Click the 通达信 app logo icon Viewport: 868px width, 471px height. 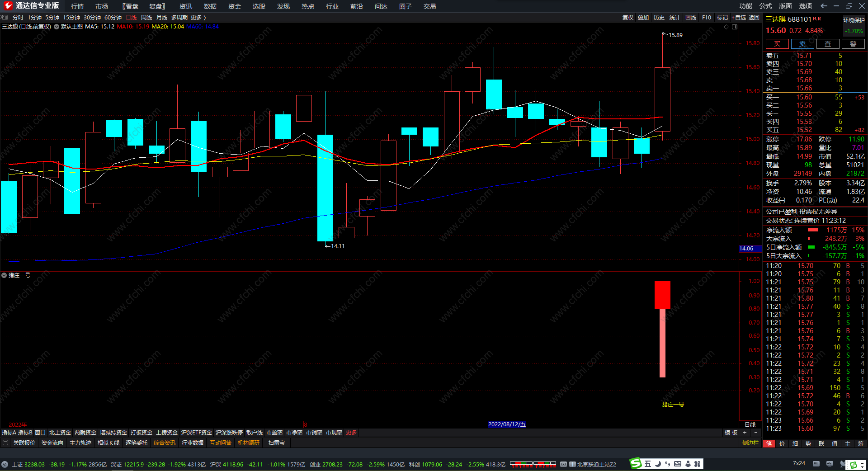pos(8,6)
